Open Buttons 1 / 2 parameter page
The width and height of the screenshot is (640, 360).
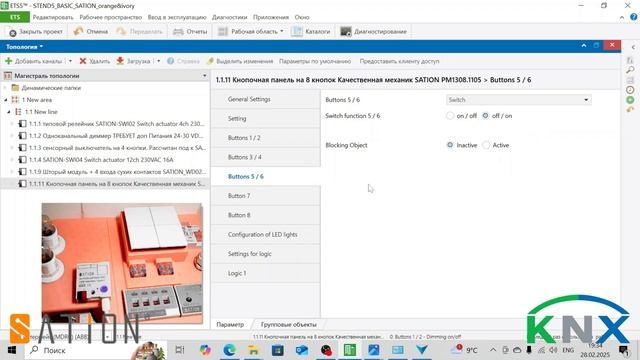click(x=266, y=138)
